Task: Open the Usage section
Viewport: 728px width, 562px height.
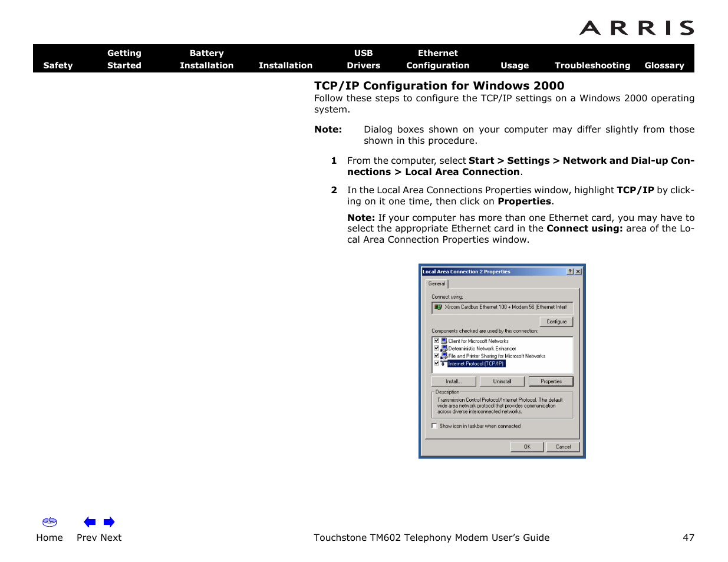Action: tap(515, 65)
